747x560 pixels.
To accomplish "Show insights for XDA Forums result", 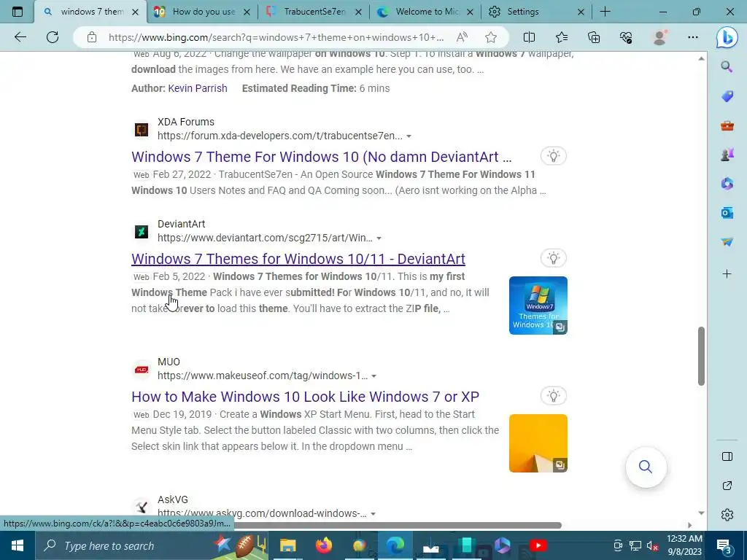I will pos(553,156).
